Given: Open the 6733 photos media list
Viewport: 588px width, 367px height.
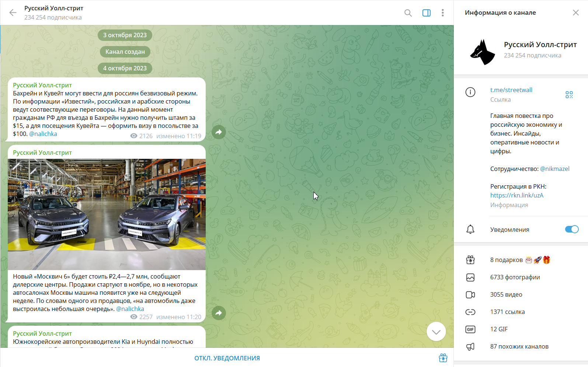Looking at the screenshot, I should (x=515, y=277).
